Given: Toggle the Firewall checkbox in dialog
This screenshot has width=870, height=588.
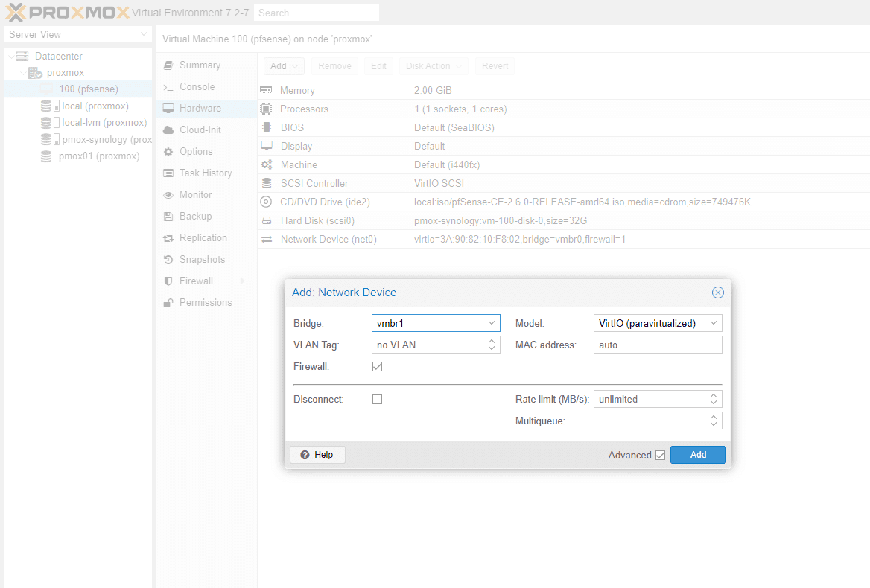Looking at the screenshot, I should (x=378, y=366).
